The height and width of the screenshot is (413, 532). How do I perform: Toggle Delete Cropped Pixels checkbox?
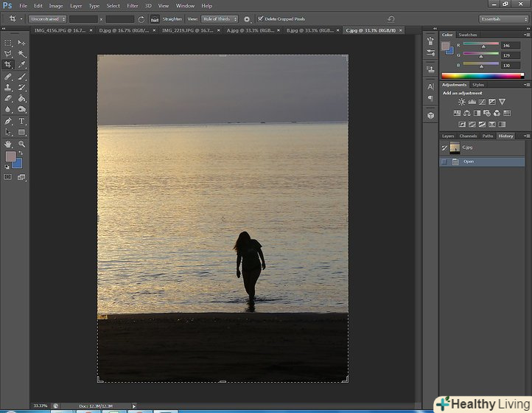tap(260, 18)
